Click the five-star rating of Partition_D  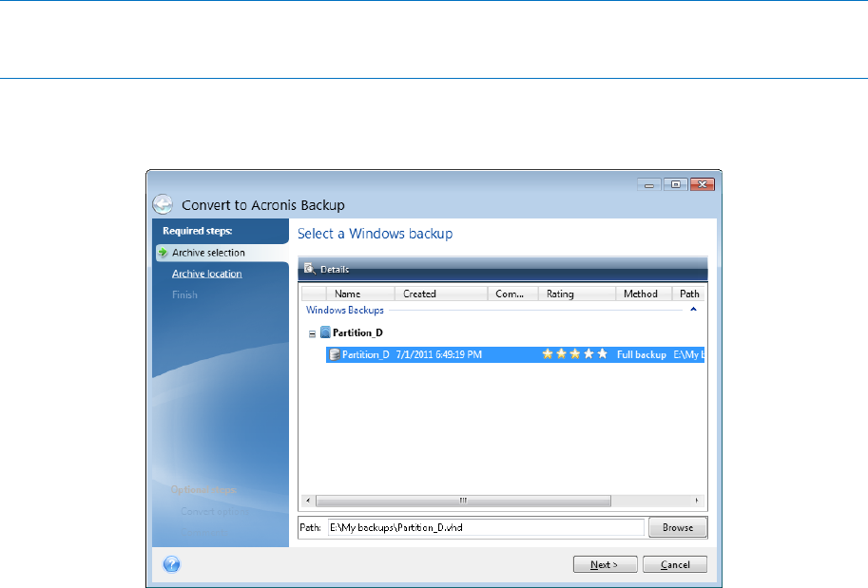click(574, 354)
